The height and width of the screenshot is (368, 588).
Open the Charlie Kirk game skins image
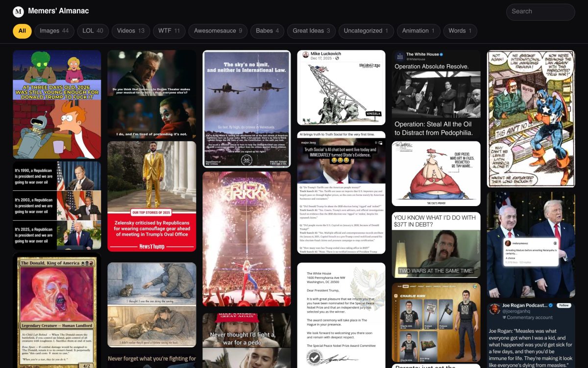pyautogui.click(x=436, y=322)
